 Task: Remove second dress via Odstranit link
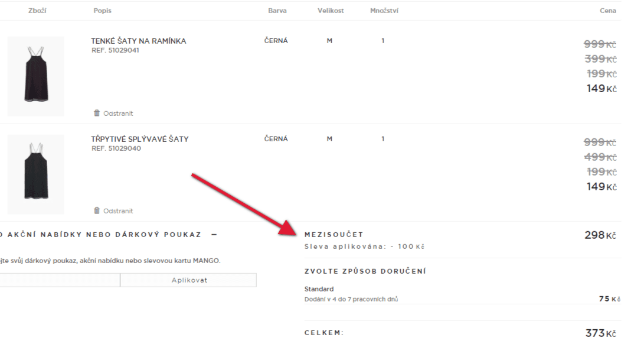point(118,210)
